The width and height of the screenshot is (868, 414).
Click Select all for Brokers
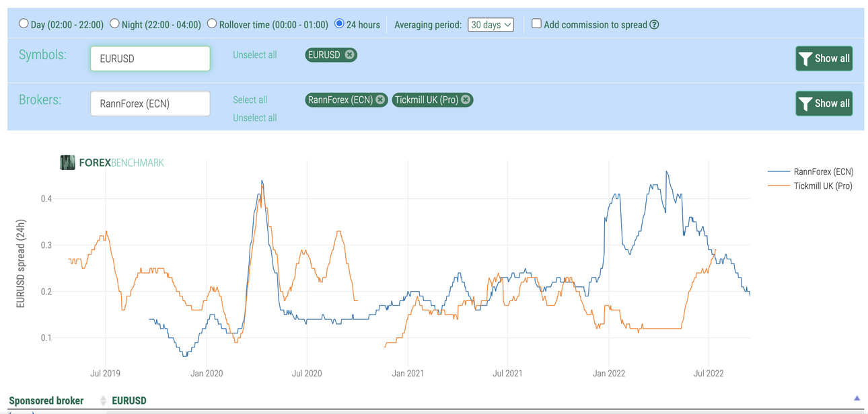click(250, 99)
